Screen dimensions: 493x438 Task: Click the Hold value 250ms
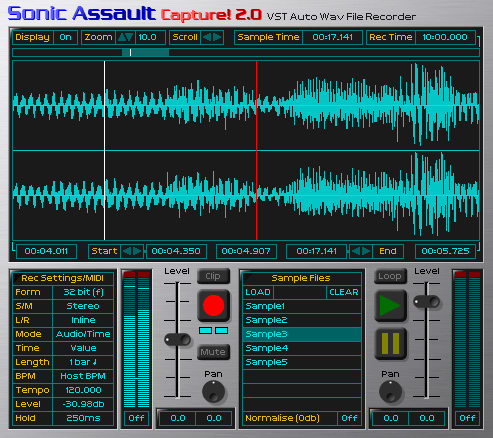pos(83,418)
